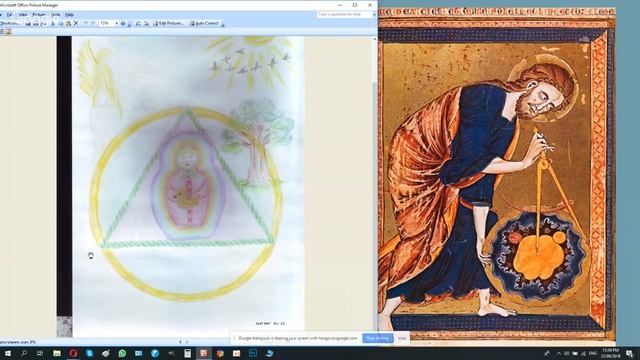Click the Paste toolbar icon

68,24
